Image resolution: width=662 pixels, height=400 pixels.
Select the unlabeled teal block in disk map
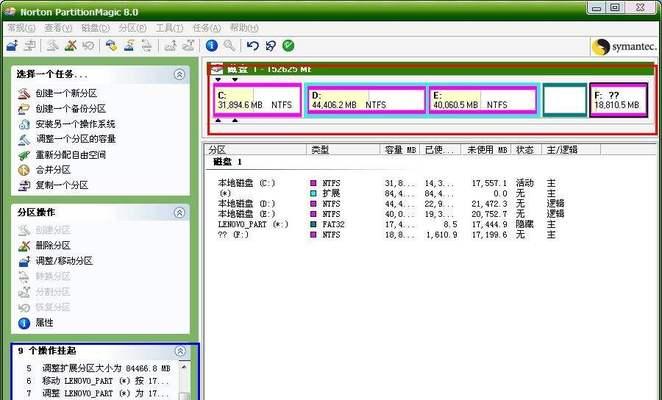pos(564,100)
